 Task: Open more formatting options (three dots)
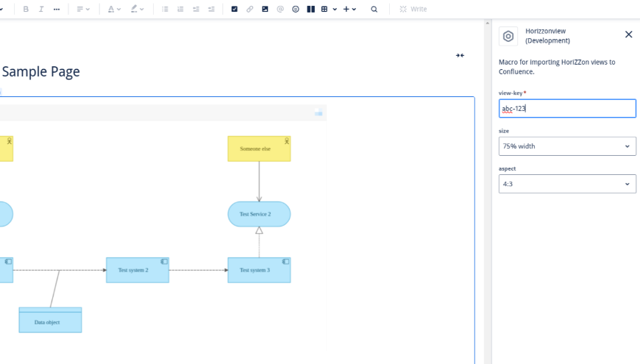57,10
